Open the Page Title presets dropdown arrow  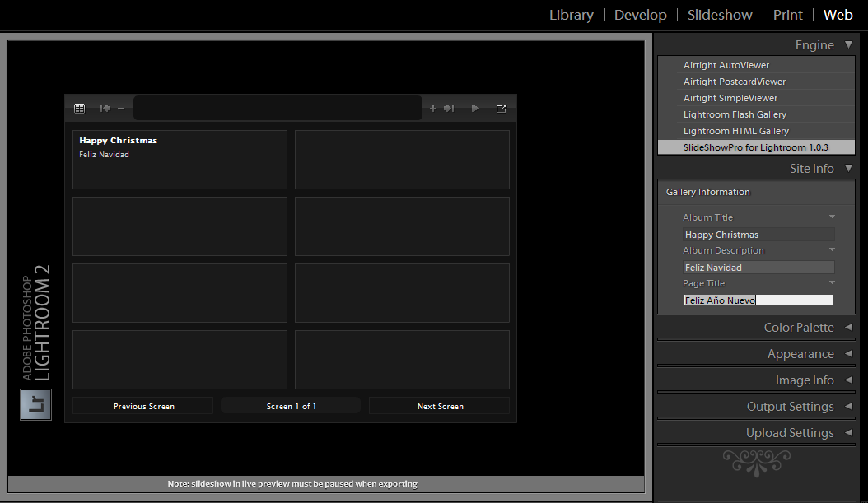click(x=832, y=282)
